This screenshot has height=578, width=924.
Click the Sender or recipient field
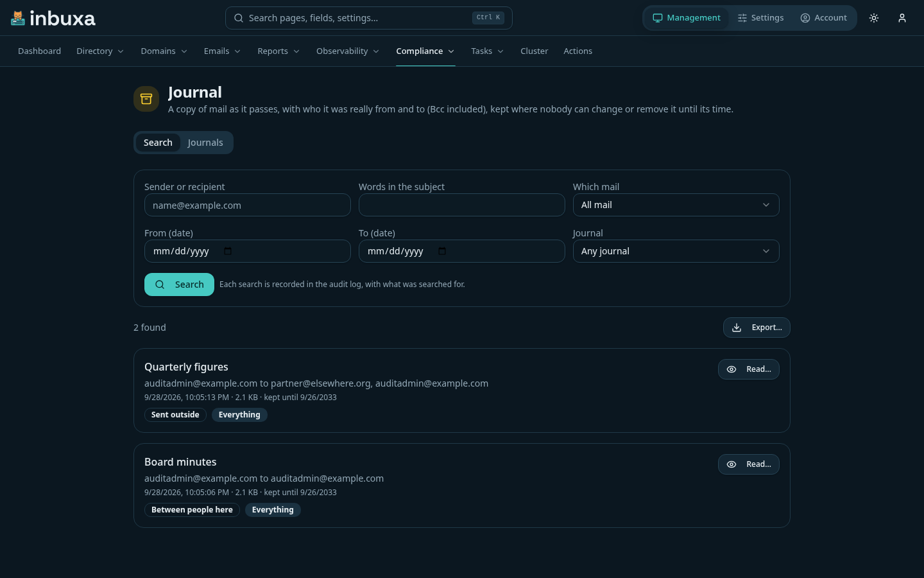click(x=247, y=205)
